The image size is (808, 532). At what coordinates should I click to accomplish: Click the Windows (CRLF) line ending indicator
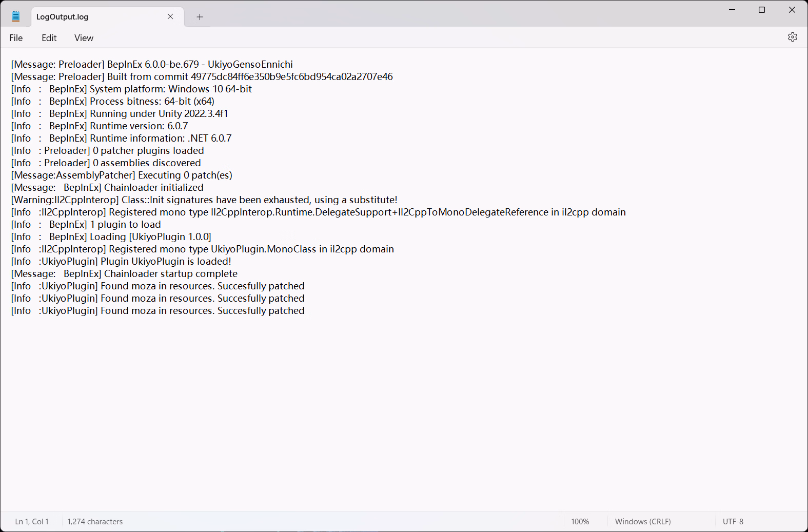(x=642, y=521)
